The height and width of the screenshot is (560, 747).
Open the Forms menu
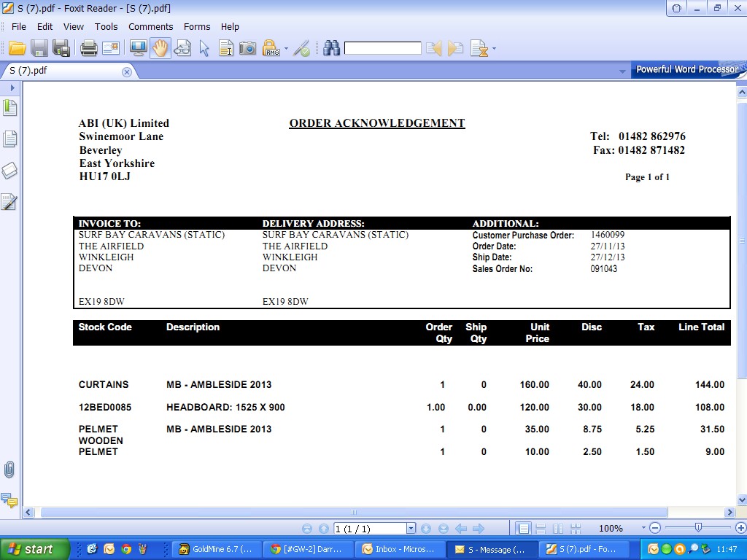coord(197,26)
